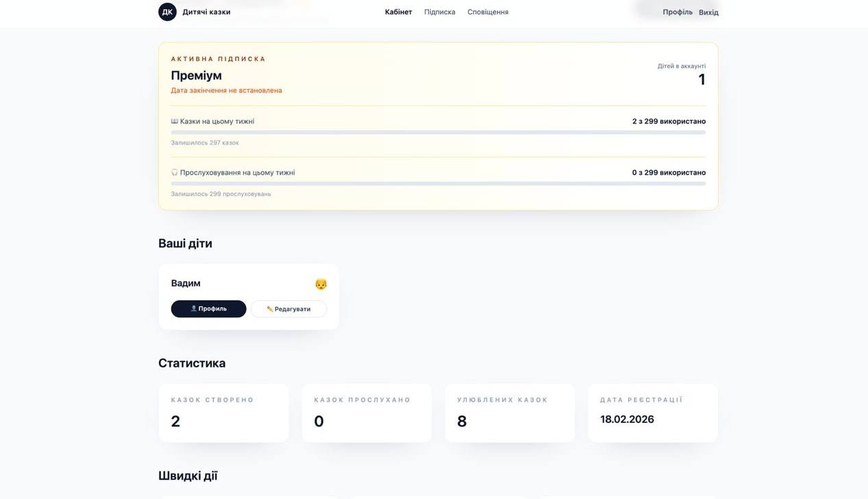Screen dimensions: 868x499
Task: Click the person icon inside Профиль button
Action: pos(193,307)
